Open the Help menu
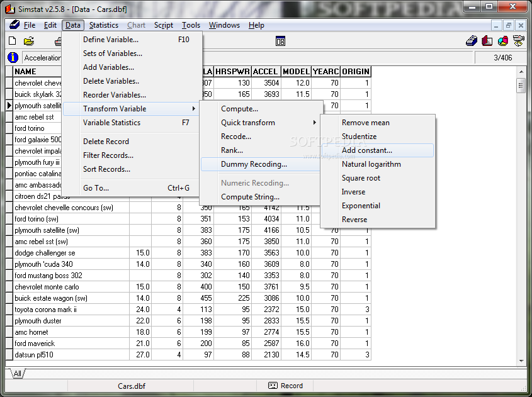Screen dimensions: 532x397 coord(256,25)
